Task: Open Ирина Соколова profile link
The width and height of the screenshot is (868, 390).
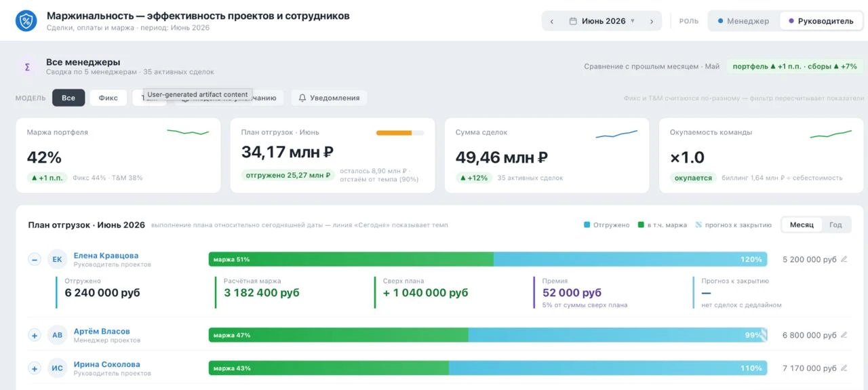Action: (x=106, y=364)
